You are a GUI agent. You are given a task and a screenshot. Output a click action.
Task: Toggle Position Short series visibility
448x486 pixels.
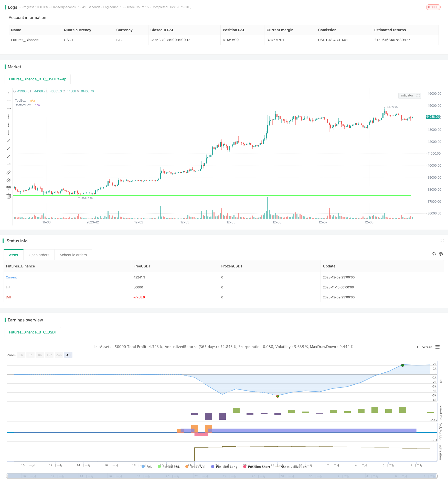coord(257,467)
